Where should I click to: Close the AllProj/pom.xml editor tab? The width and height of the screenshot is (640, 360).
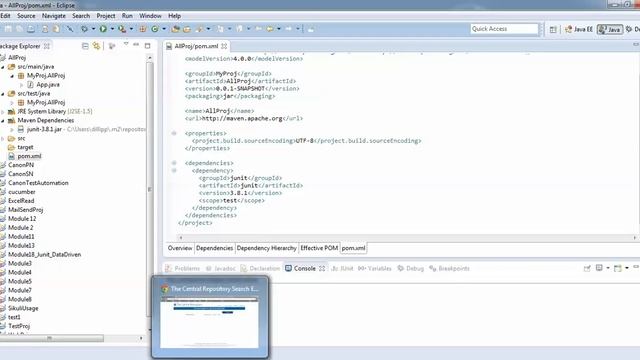click(x=224, y=46)
